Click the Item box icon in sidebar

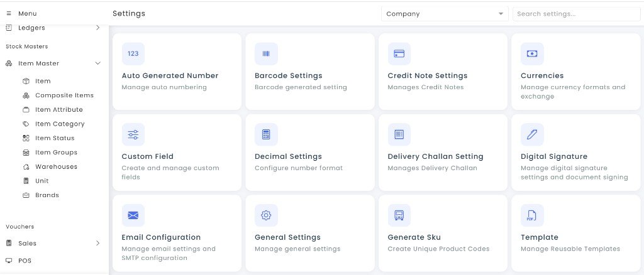[x=26, y=81]
